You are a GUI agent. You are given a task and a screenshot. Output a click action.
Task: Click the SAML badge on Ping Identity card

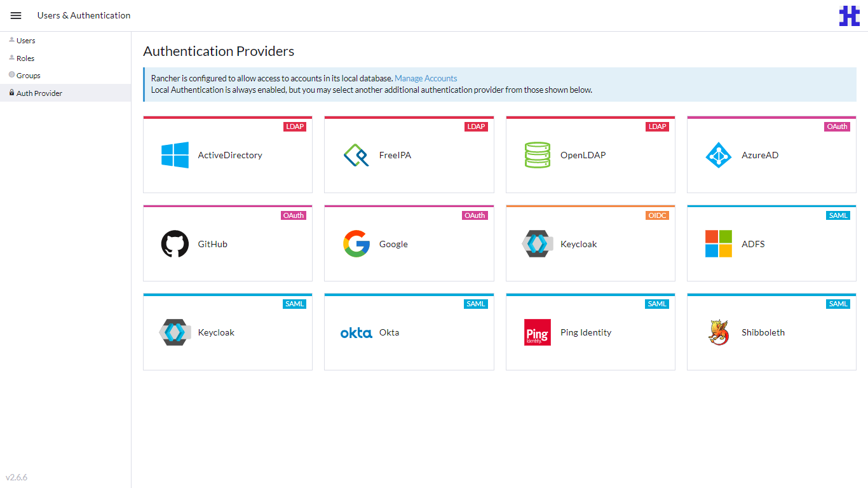pos(657,304)
